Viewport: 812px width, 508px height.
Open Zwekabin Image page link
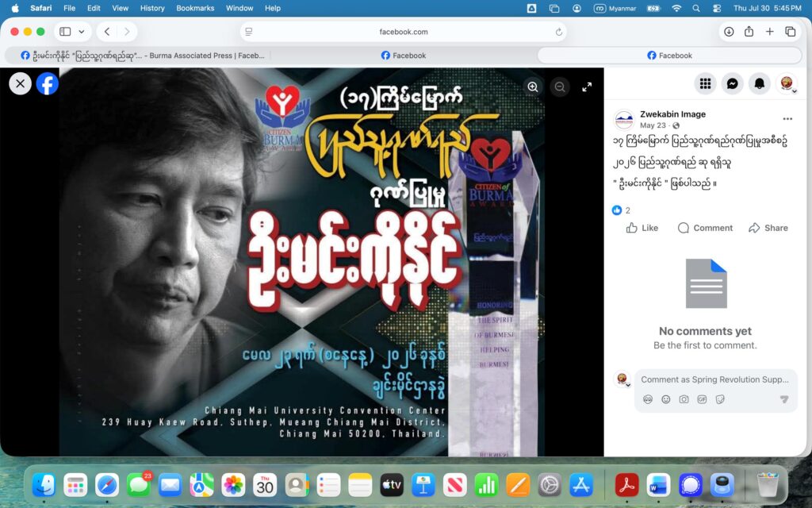672,114
